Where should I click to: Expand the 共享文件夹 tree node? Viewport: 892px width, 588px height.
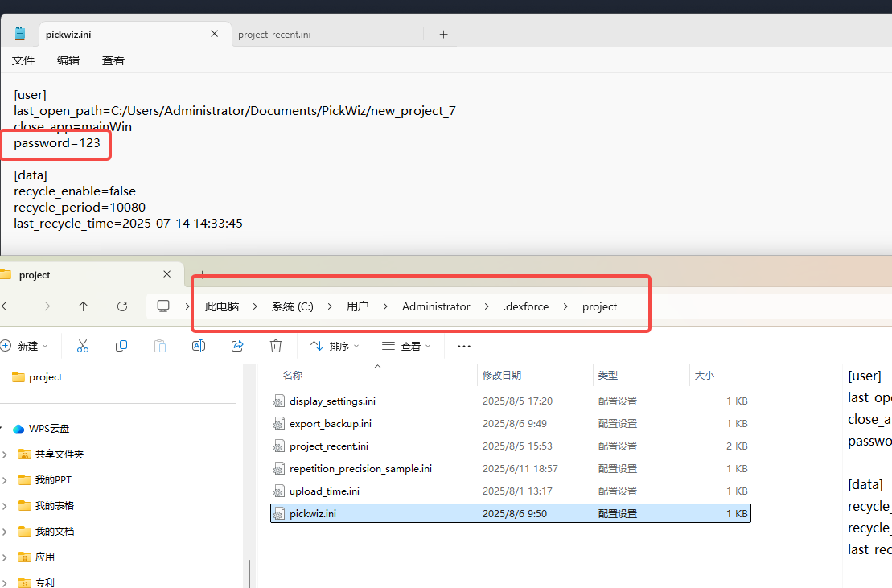coord(5,454)
